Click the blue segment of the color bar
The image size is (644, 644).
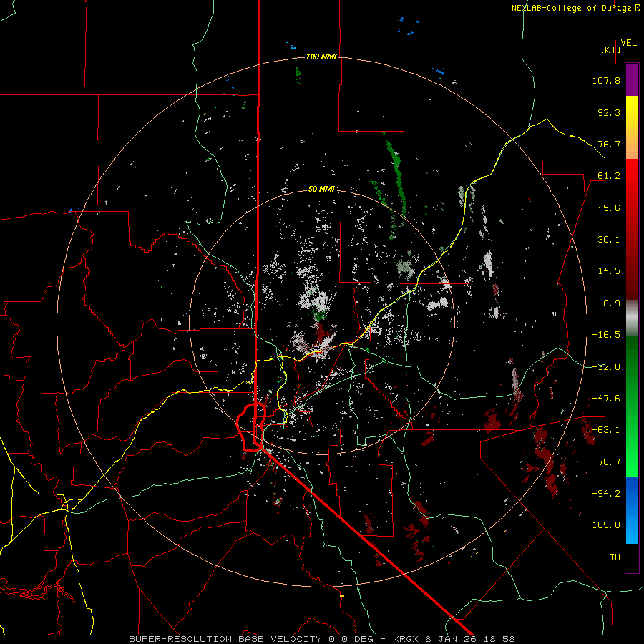click(x=632, y=510)
